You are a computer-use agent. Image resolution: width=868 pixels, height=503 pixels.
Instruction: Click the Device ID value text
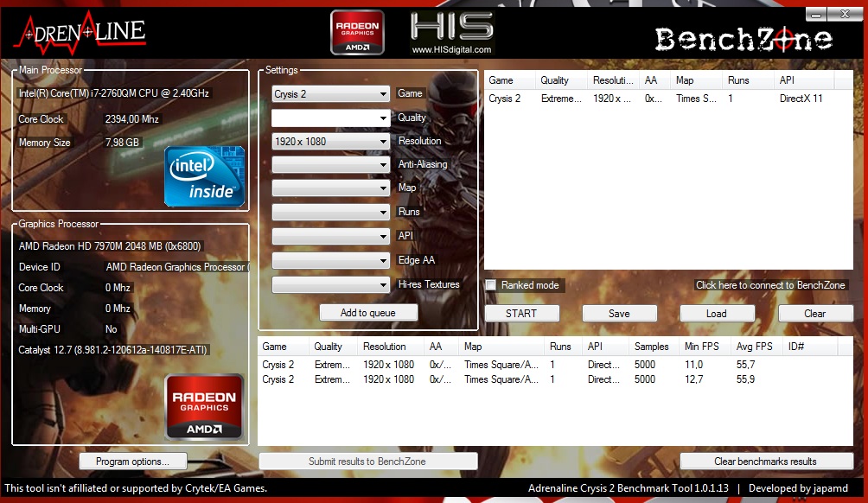pyautogui.click(x=177, y=267)
